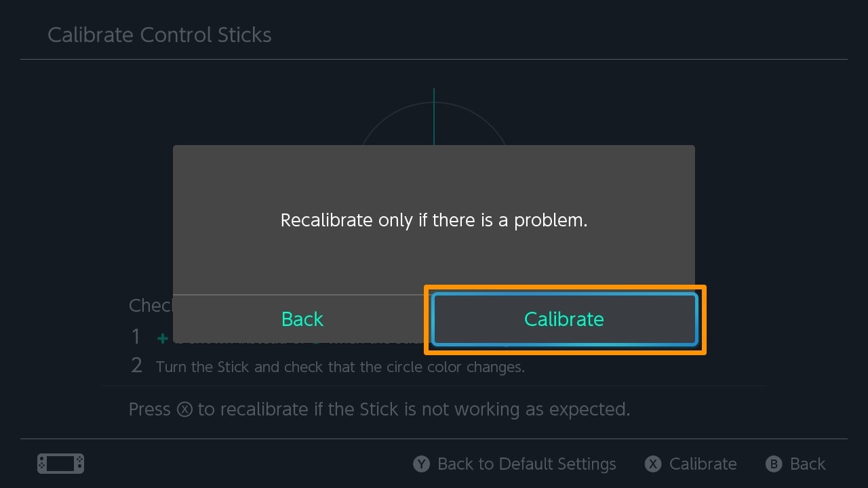Click the step number 1
The width and height of the screenshot is (868, 488).
pos(136,337)
